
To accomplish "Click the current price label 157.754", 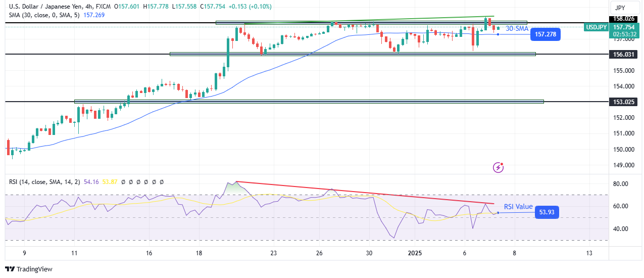I will click(x=623, y=27).
